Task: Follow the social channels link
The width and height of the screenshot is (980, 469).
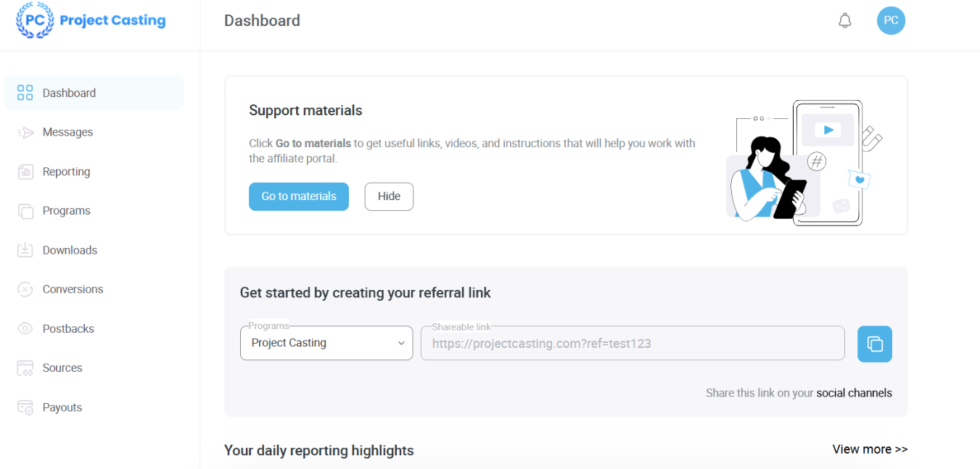Action: 854,393
